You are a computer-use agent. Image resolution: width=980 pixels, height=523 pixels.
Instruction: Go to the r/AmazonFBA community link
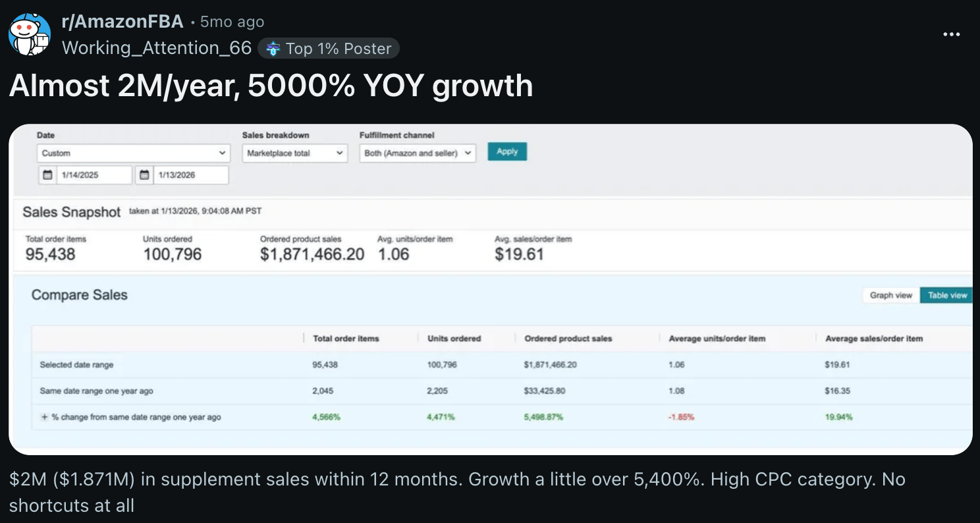click(122, 22)
